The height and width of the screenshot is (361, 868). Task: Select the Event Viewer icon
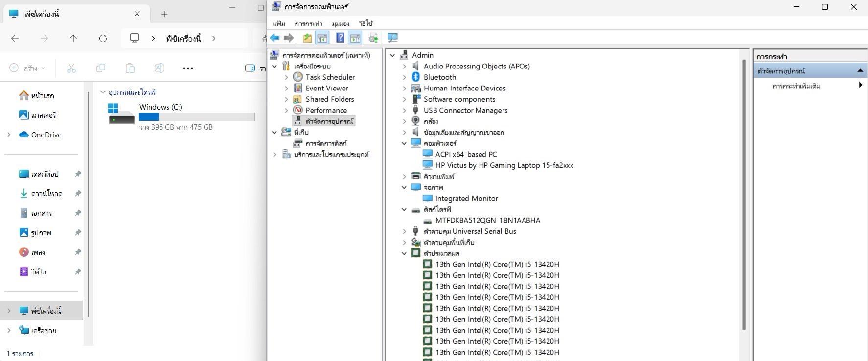tap(297, 88)
